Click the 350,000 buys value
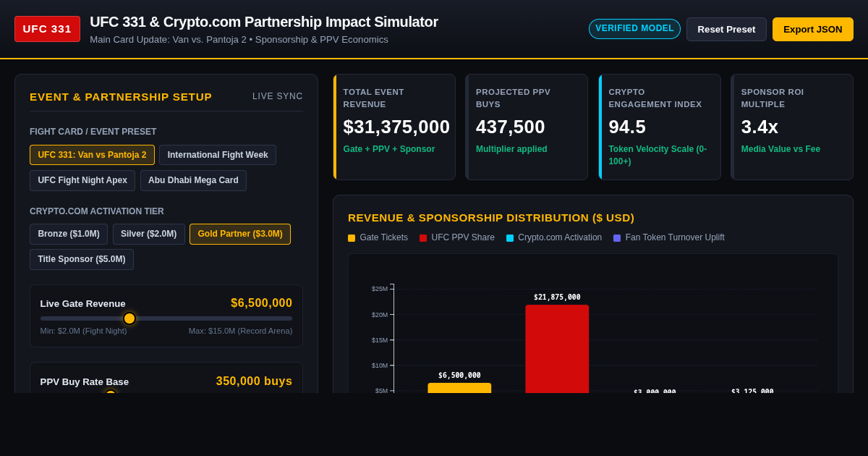 coord(255,381)
